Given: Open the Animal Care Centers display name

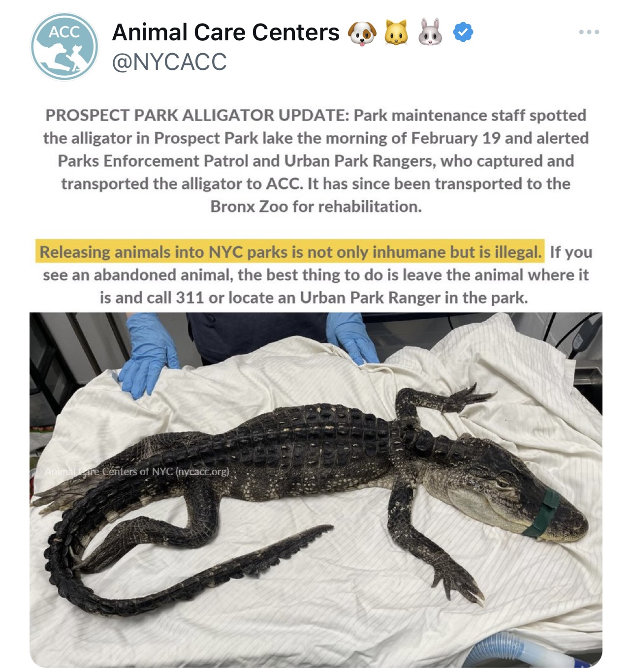Looking at the screenshot, I should (226, 32).
